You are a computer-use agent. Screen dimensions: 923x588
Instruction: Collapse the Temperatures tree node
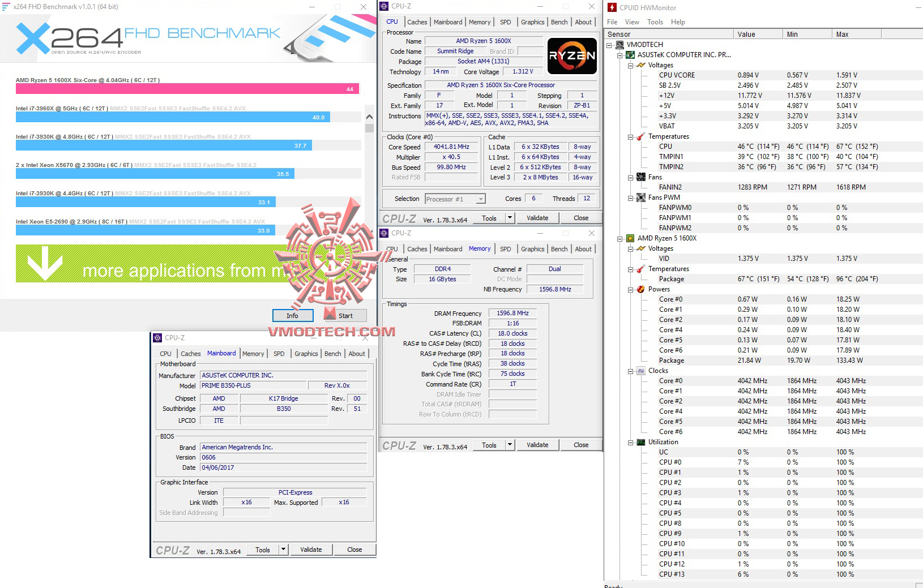pos(630,136)
